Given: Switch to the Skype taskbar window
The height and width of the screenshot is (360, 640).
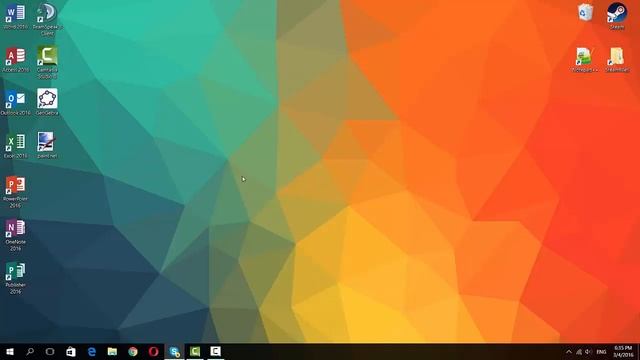Looking at the screenshot, I should click(174, 351).
